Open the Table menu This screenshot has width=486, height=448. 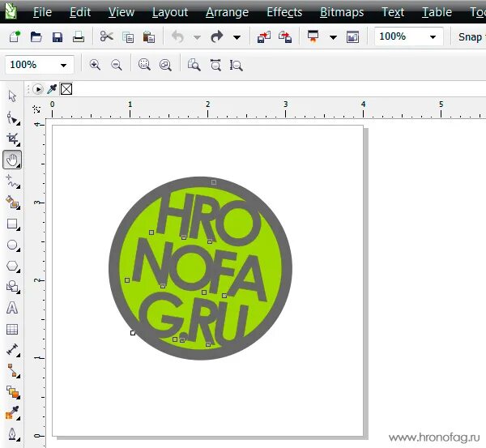[437, 12]
